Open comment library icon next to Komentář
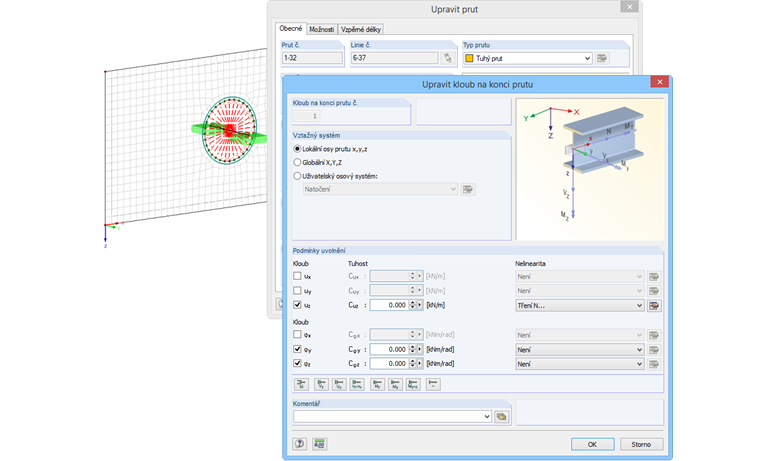The height and width of the screenshot is (461, 760). click(501, 416)
